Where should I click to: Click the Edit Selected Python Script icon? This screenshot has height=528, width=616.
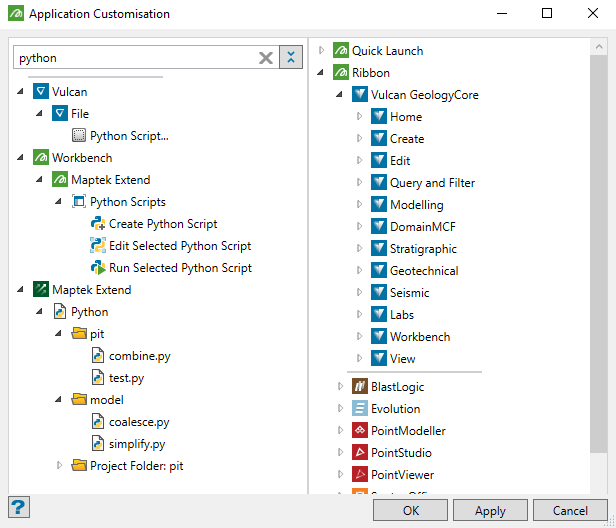pos(98,246)
